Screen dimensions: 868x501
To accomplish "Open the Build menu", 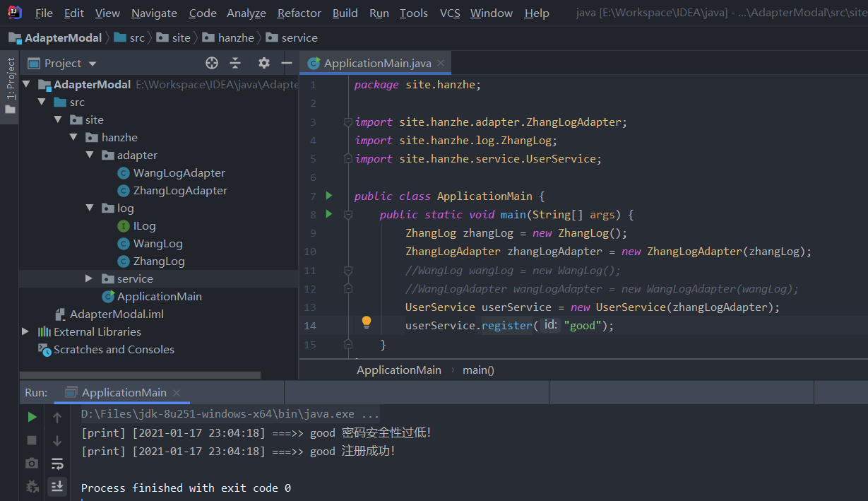I will [345, 13].
